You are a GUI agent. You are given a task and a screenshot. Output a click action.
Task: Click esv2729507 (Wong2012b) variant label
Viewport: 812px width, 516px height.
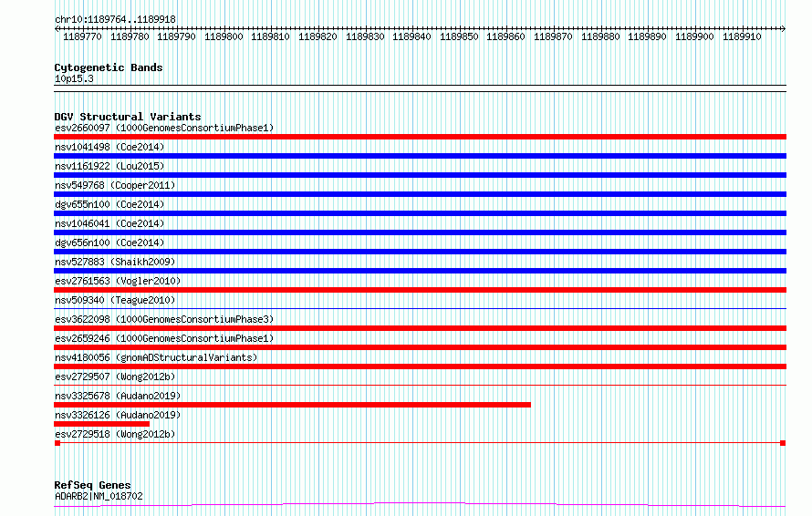115,377
